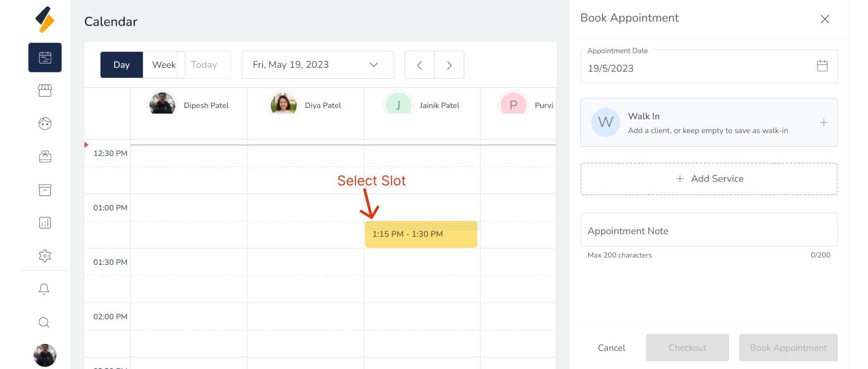868x369 pixels.
Task: Open the Calendar icon in sidebar
Action: click(45, 57)
